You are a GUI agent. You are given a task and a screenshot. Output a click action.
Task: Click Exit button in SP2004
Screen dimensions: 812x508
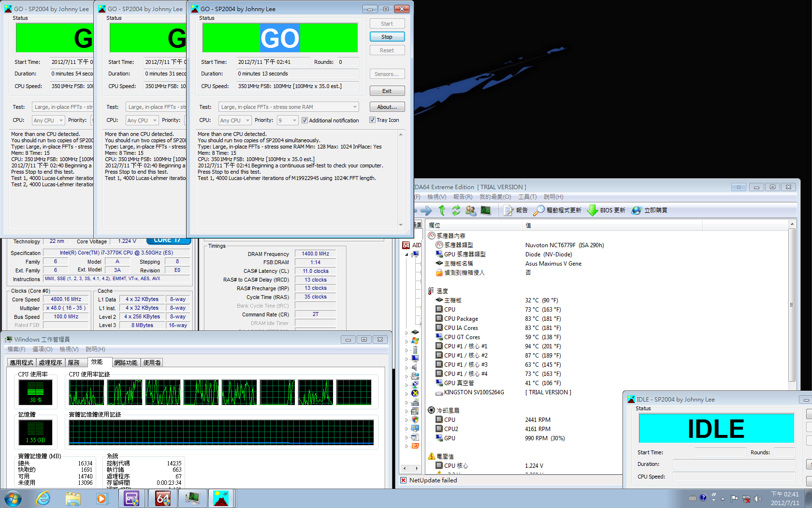pos(387,91)
